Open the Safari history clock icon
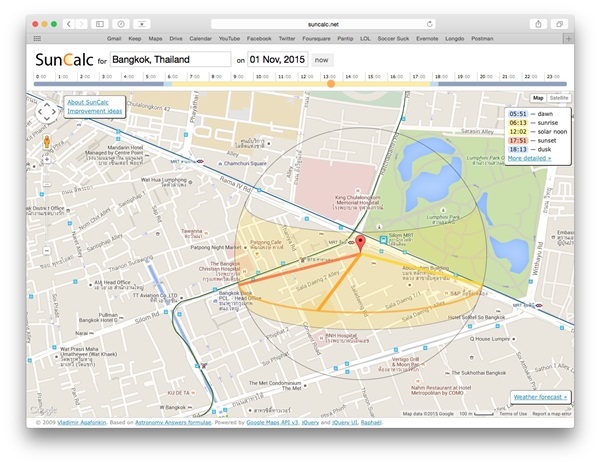 pyautogui.click(x=121, y=24)
